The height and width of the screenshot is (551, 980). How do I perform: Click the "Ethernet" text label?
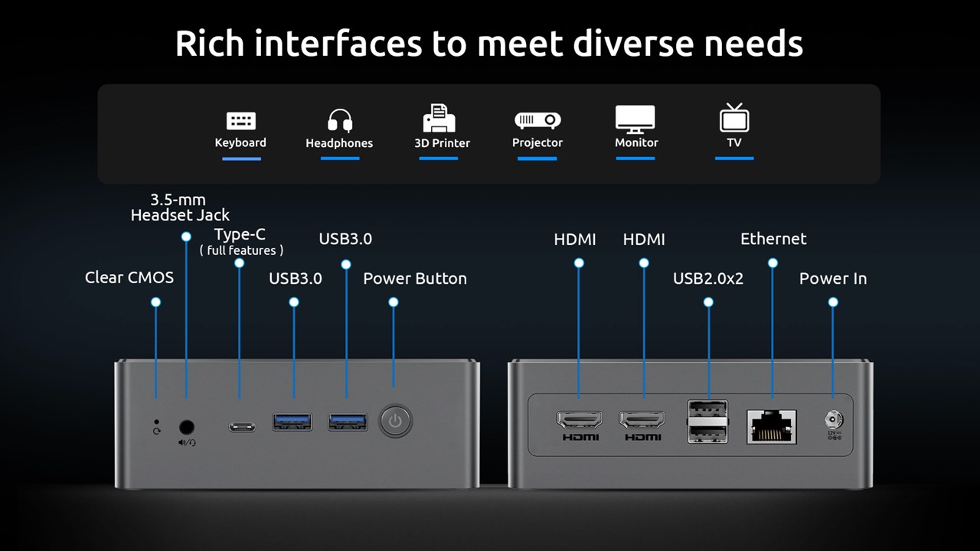pos(773,239)
